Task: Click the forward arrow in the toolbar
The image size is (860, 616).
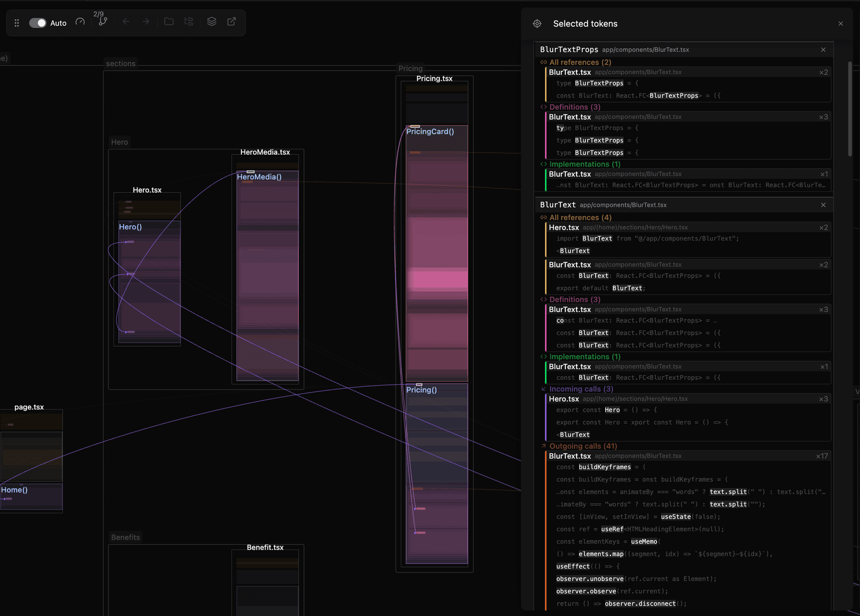Action: coord(146,22)
